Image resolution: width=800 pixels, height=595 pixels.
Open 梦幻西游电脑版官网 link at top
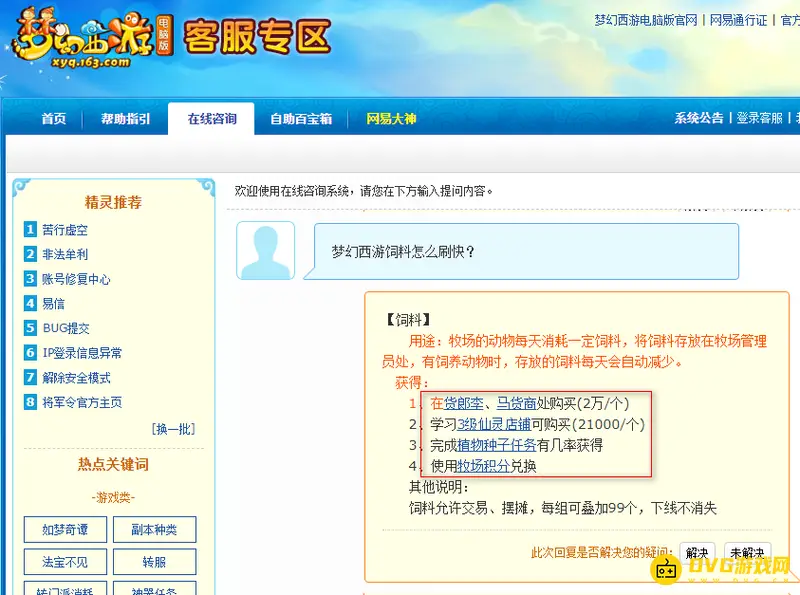[645, 20]
